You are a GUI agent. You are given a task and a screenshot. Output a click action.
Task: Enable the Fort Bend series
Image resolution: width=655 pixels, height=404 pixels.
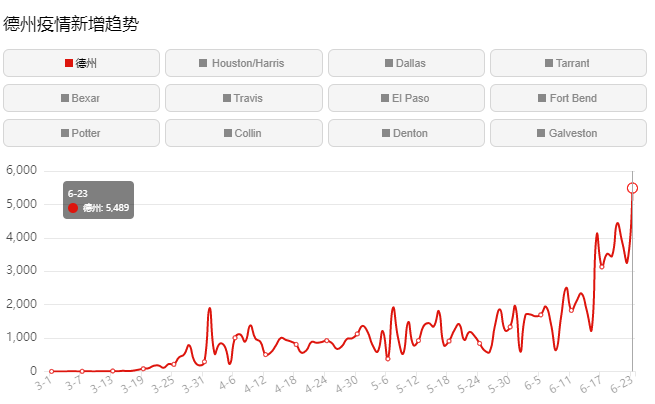569,98
